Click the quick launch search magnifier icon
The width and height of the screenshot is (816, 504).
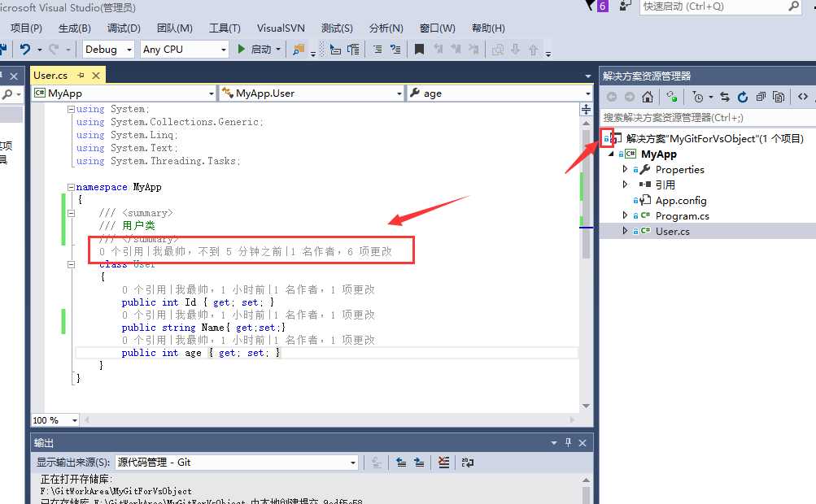click(793, 7)
